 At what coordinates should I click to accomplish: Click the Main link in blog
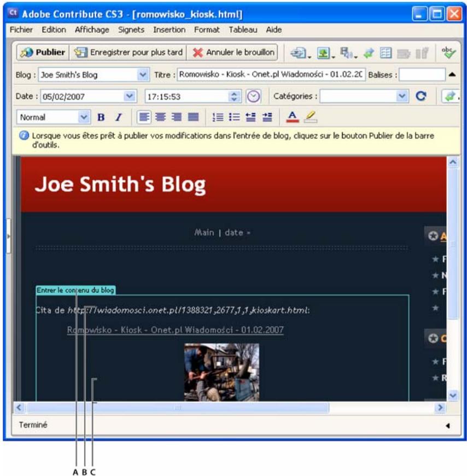coord(204,233)
